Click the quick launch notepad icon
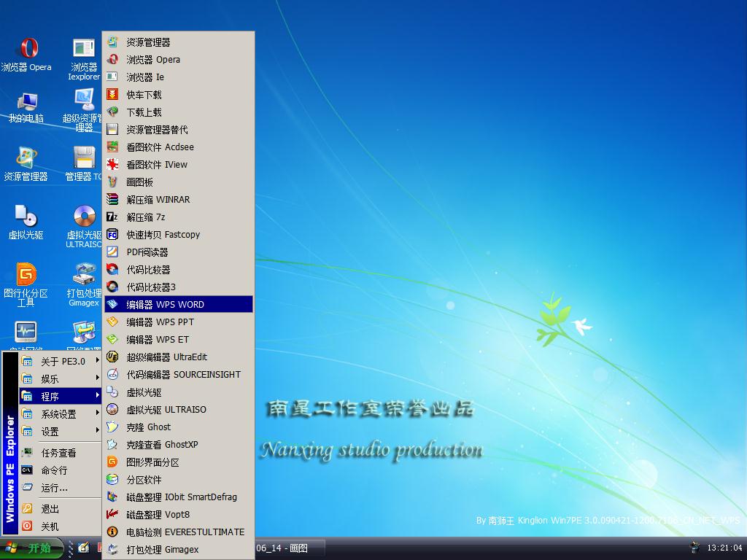This screenshot has height=560, width=747. pyautogui.click(x=84, y=548)
